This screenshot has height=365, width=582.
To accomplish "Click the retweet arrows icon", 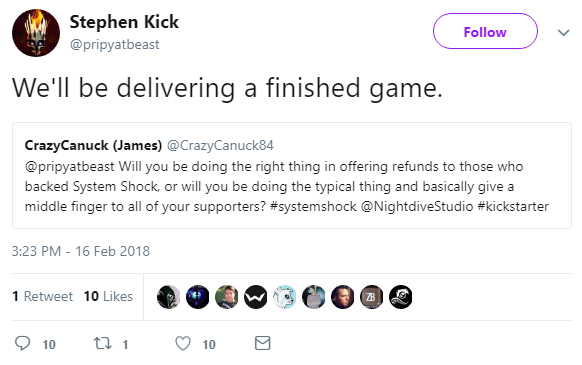I will click(x=102, y=343).
